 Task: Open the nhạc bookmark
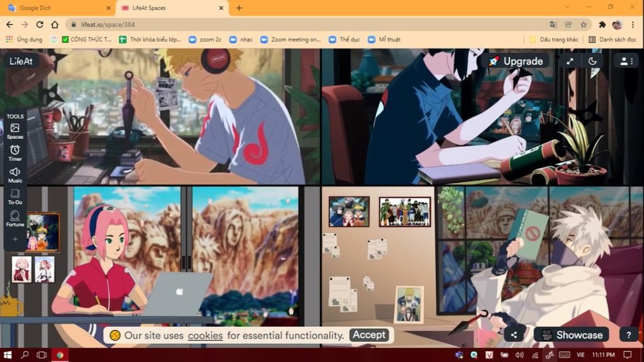241,40
